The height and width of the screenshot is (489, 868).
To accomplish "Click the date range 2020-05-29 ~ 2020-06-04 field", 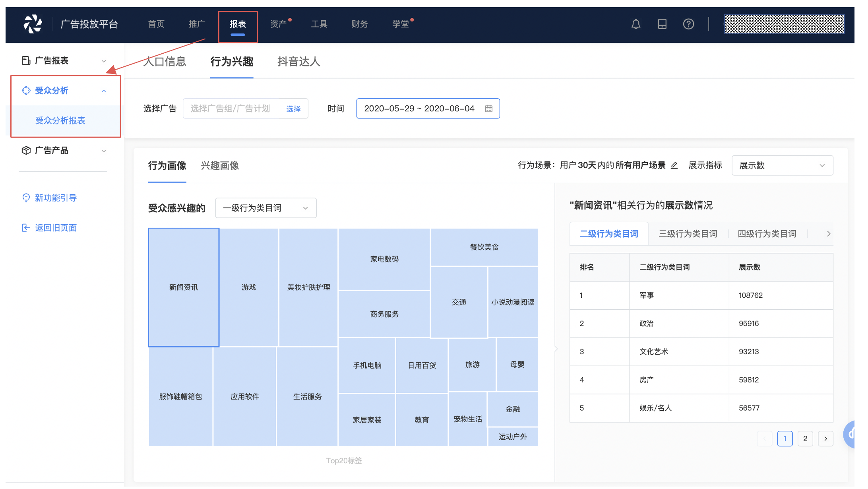I will tap(428, 109).
